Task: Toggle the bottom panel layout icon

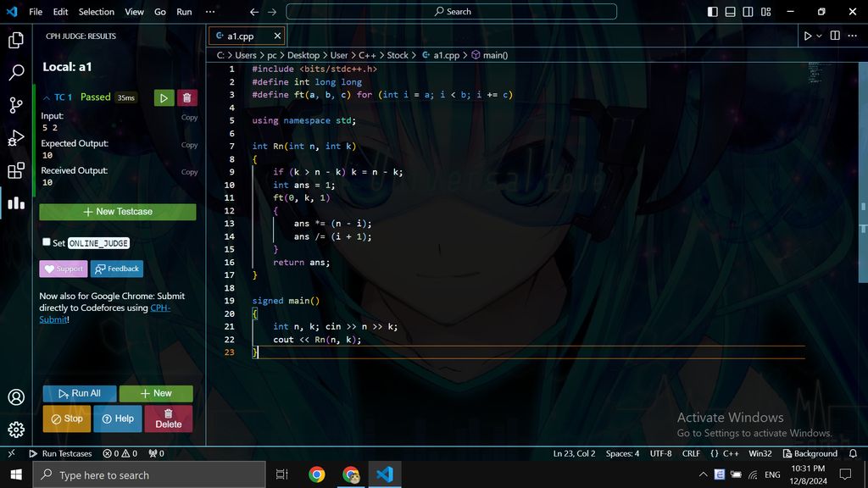Action: tap(730, 12)
